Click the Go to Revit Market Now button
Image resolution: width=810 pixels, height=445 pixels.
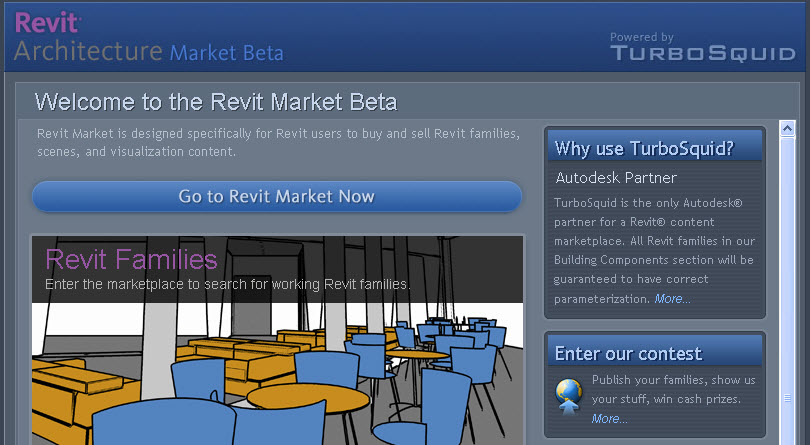coord(277,196)
